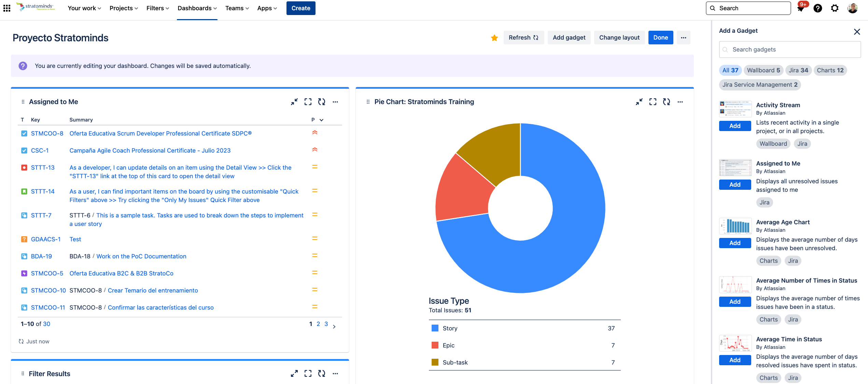Click the refresh icon on Assigned to Me
Viewport: 868px width, 384px height.
[322, 102]
